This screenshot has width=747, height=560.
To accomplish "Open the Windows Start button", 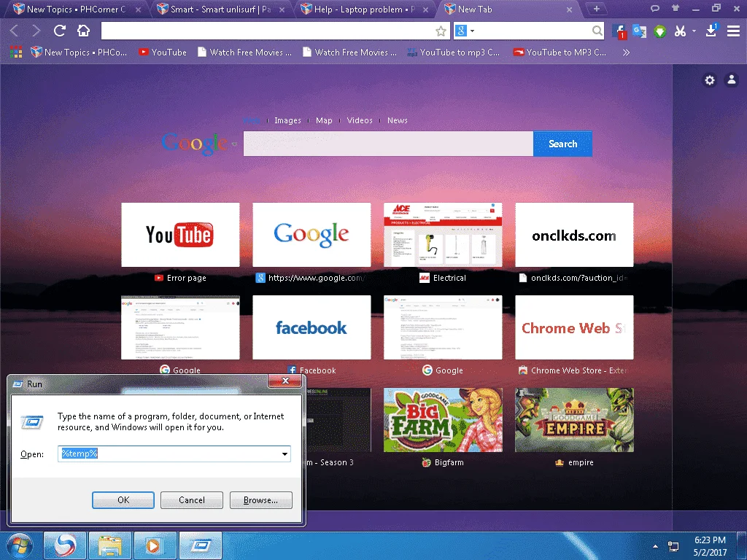I will [20, 545].
